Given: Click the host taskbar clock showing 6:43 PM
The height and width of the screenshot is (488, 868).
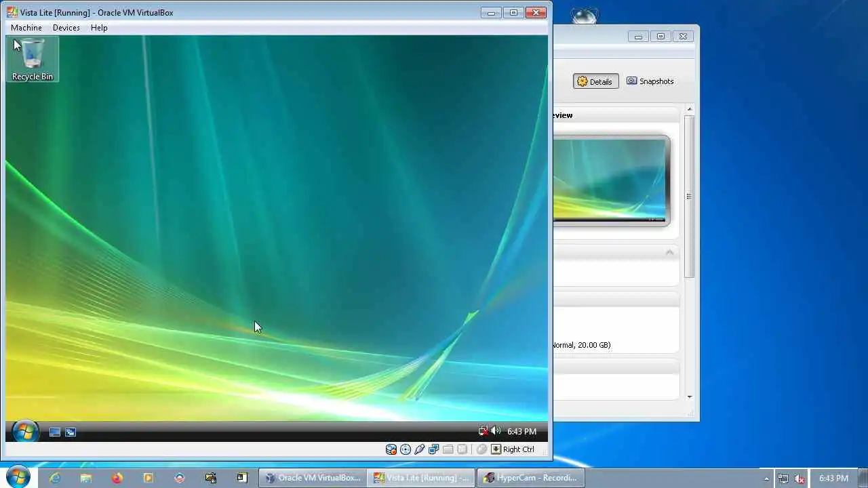Looking at the screenshot, I should click(x=833, y=478).
